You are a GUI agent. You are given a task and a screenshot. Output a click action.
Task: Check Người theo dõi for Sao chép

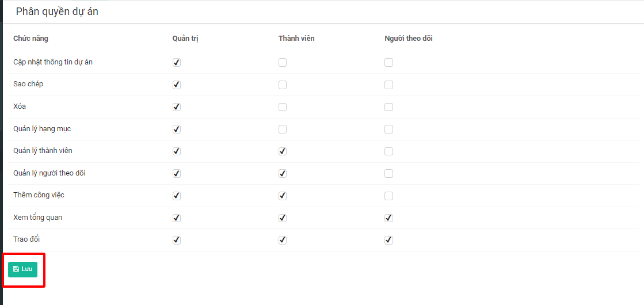pos(389,85)
